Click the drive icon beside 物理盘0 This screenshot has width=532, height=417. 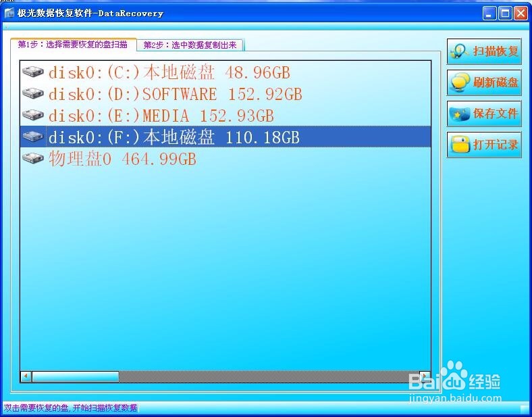pyautogui.click(x=33, y=159)
